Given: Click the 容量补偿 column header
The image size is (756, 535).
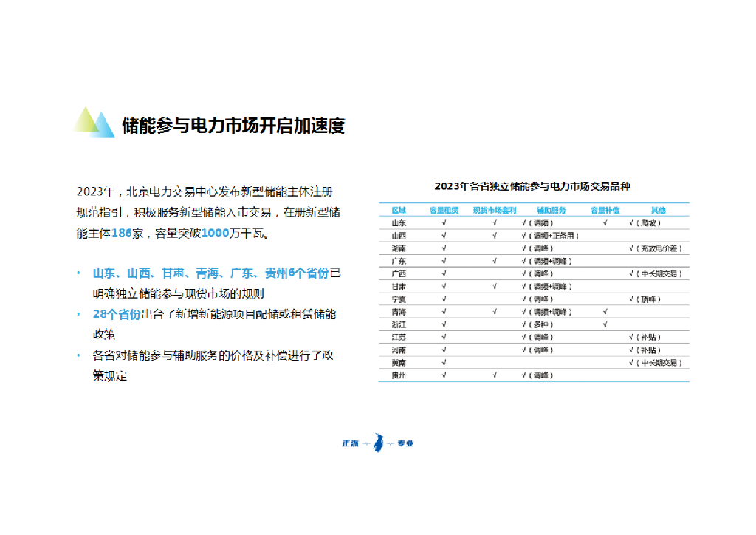Looking at the screenshot, I should [x=605, y=210].
